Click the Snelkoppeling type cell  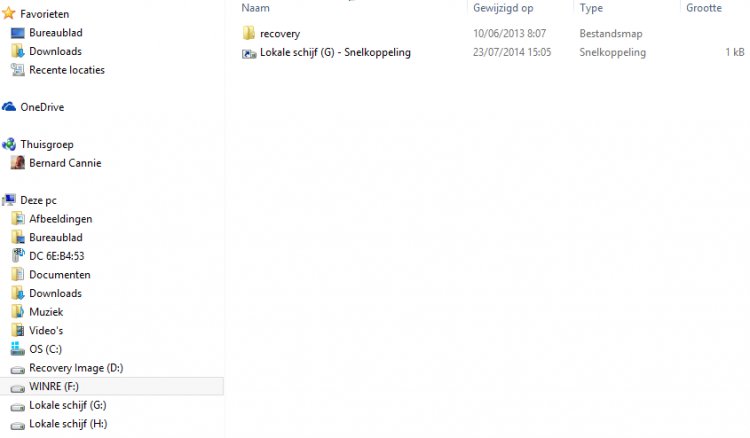point(613,52)
